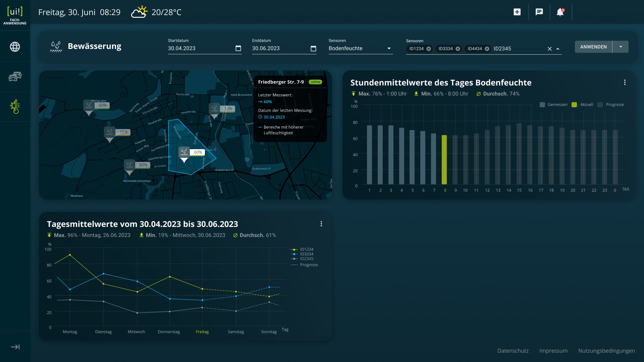Expand the sidebar with arrow icon

15,347
